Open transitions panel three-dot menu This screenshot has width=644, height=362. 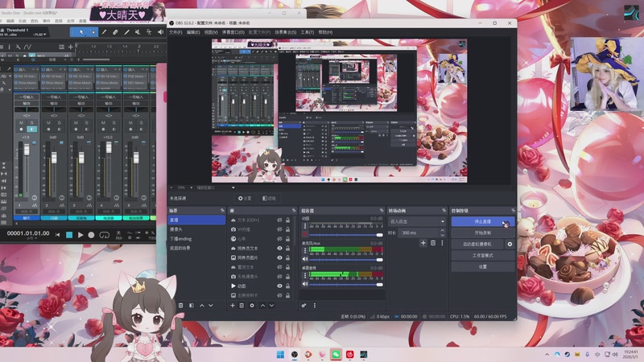click(x=442, y=243)
